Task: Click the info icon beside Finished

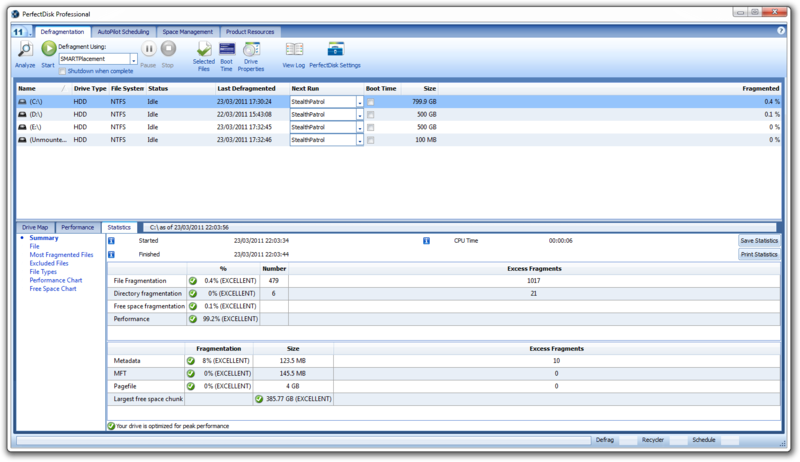Action: tap(111, 254)
